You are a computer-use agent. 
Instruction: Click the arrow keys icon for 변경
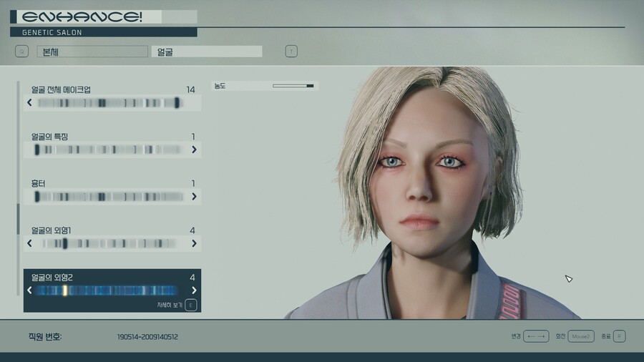[x=536, y=336]
